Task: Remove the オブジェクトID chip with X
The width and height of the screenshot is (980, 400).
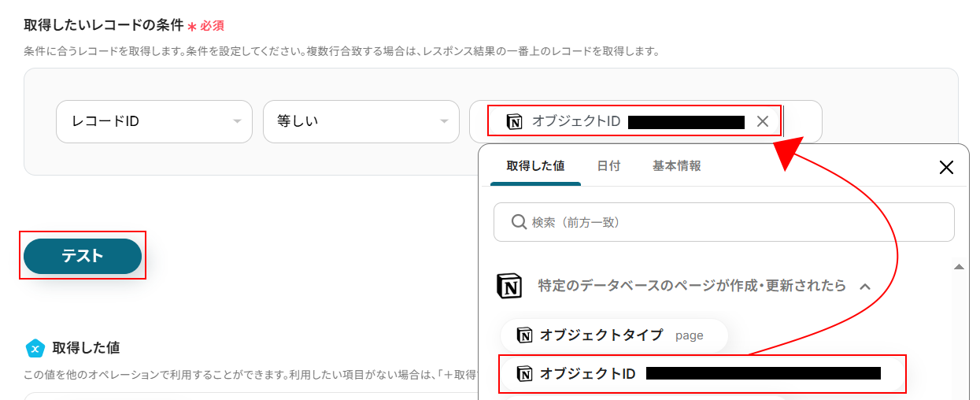Action: click(762, 121)
